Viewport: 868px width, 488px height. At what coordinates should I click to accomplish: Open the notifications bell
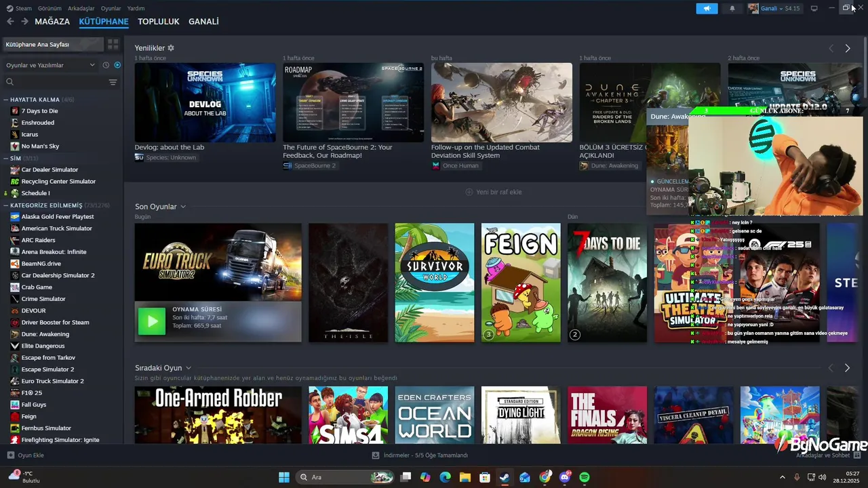(732, 8)
